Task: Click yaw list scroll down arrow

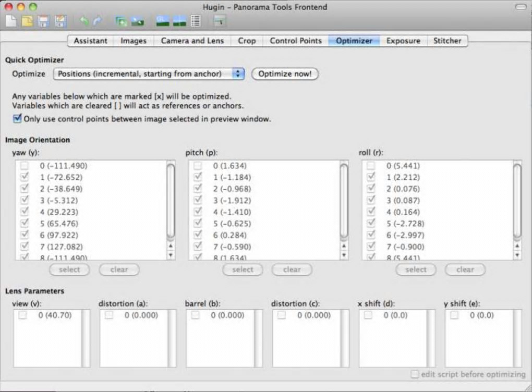Action: coord(171,255)
